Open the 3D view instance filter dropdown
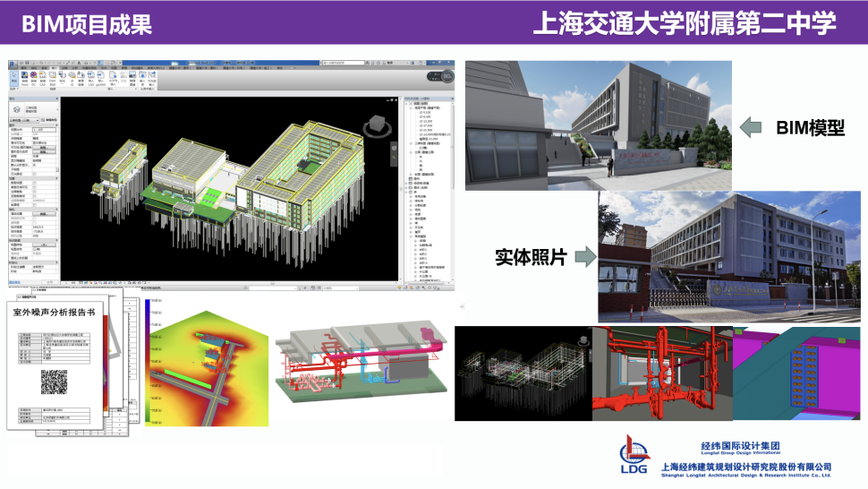Viewport: 868px width, 489px height. coord(24,120)
